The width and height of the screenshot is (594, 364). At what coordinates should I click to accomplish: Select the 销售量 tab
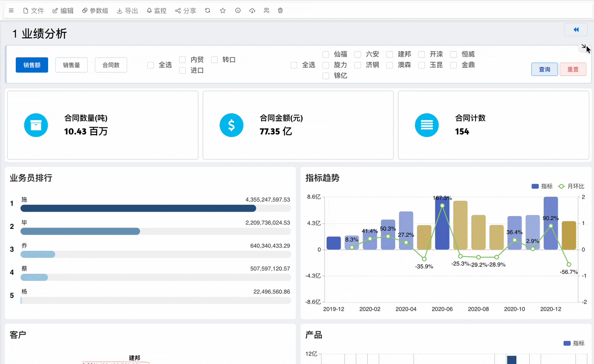(x=71, y=65)
